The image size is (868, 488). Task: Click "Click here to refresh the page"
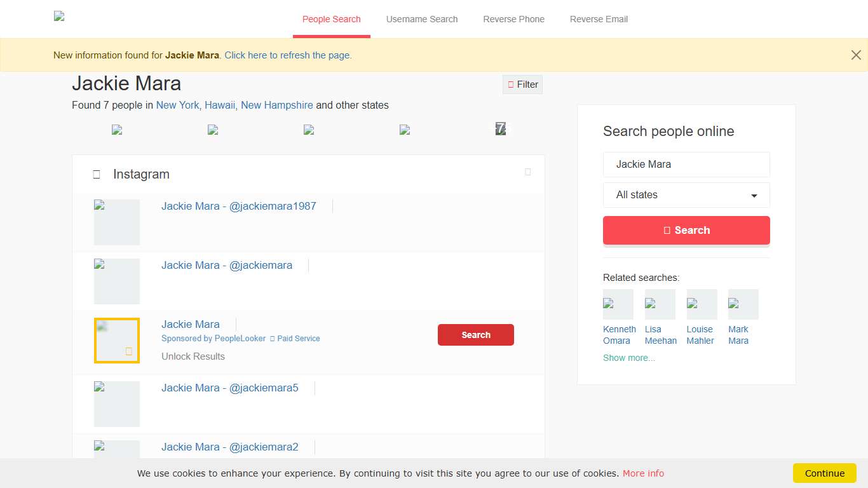[288, 55]
